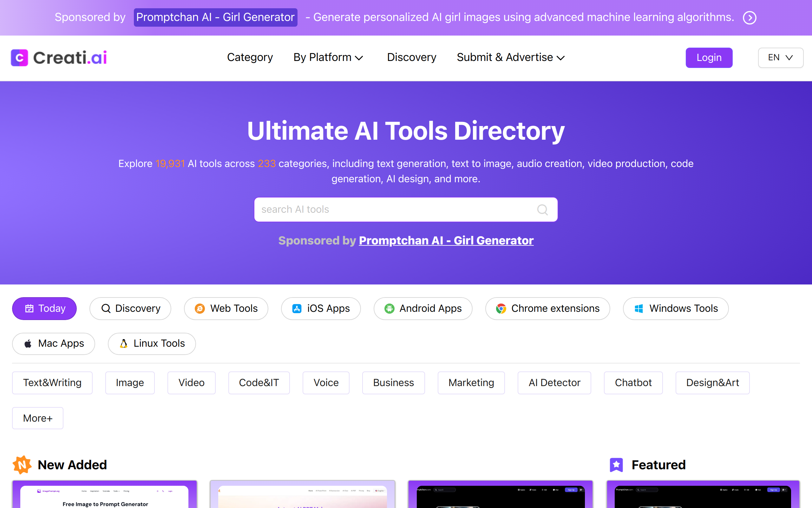Choose the AI Detector category

(554, 383)
